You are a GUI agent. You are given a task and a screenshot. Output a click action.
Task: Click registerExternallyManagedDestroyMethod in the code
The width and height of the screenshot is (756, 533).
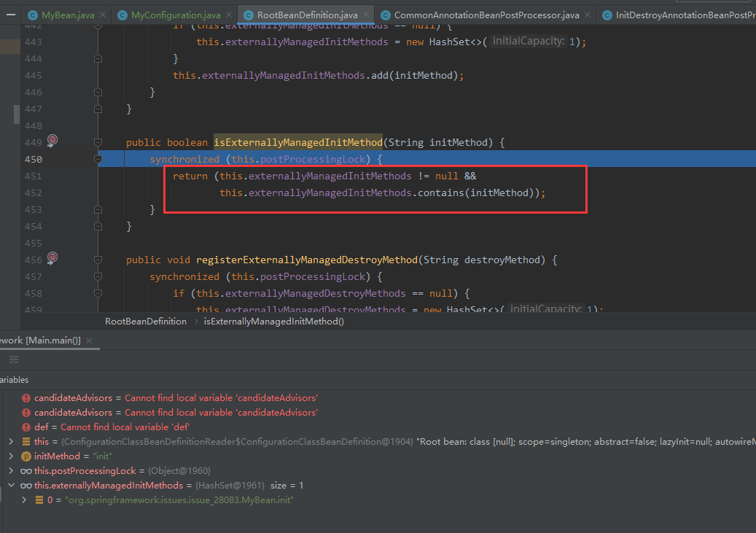(307, 260)
